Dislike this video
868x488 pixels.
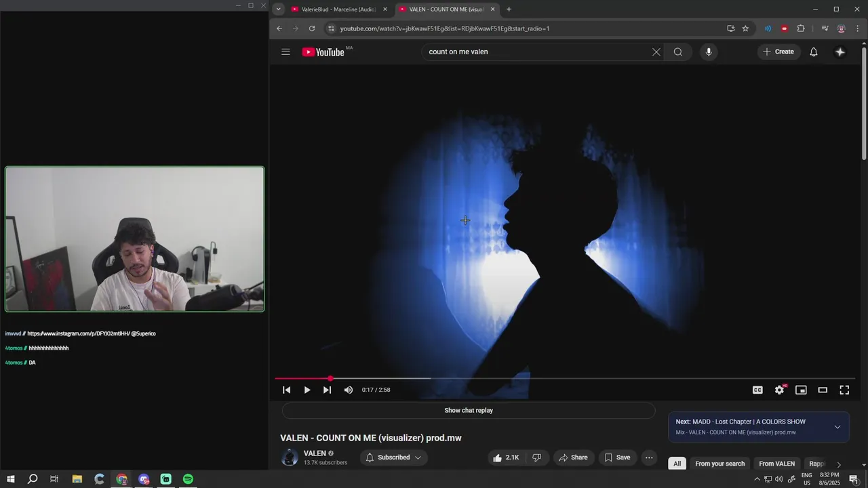pyautogui.click(x=536, y=457)
